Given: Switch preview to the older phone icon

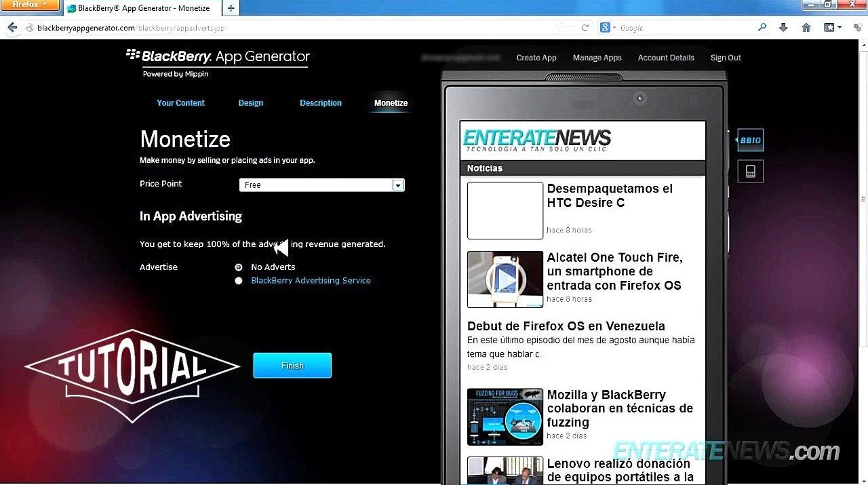Looking at the screenshot, I should click(751, 171).
